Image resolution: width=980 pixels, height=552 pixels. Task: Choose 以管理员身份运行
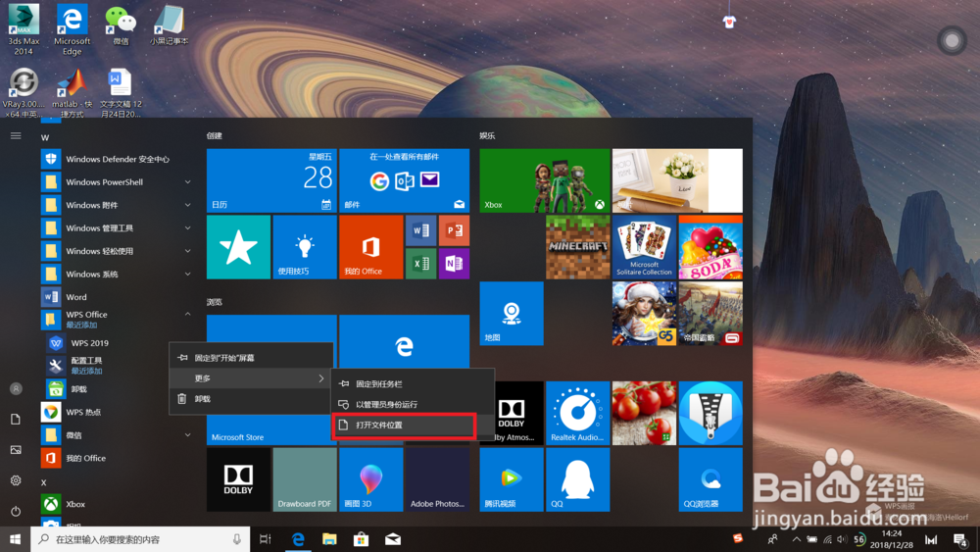[x=413, y=405]
